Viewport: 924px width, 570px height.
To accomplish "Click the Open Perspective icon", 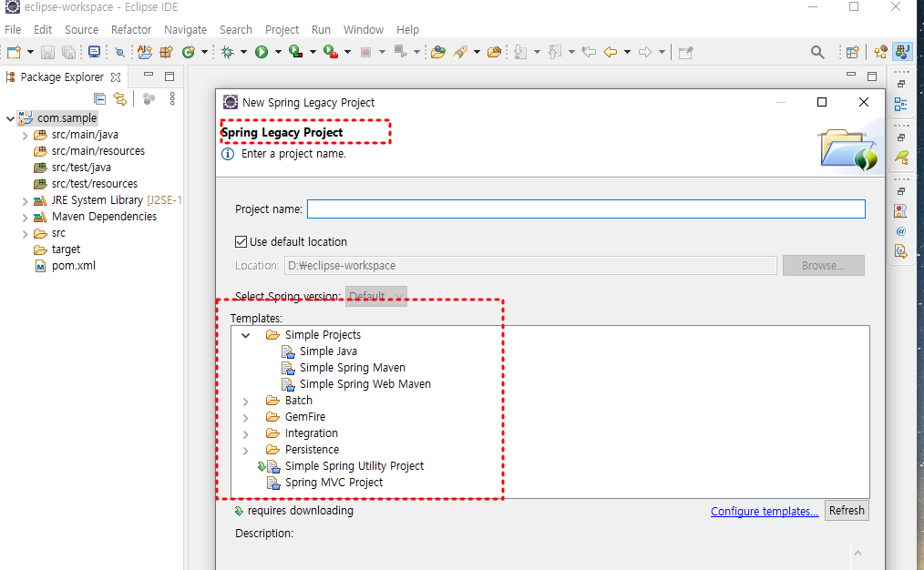I will point(852,53).
